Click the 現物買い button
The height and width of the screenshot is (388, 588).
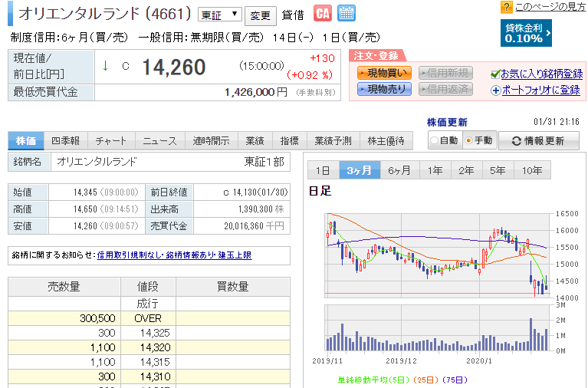[384, 73]
